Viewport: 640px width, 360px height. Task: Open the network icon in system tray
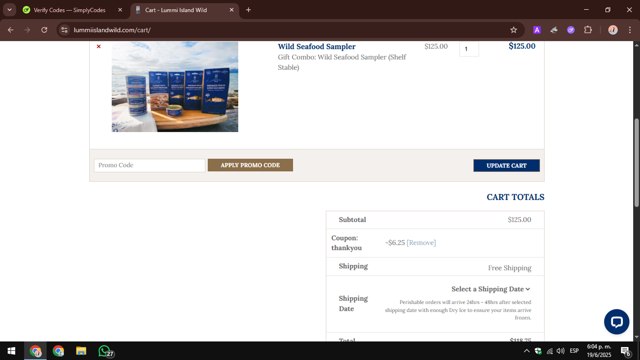click(x=549, y=351)
